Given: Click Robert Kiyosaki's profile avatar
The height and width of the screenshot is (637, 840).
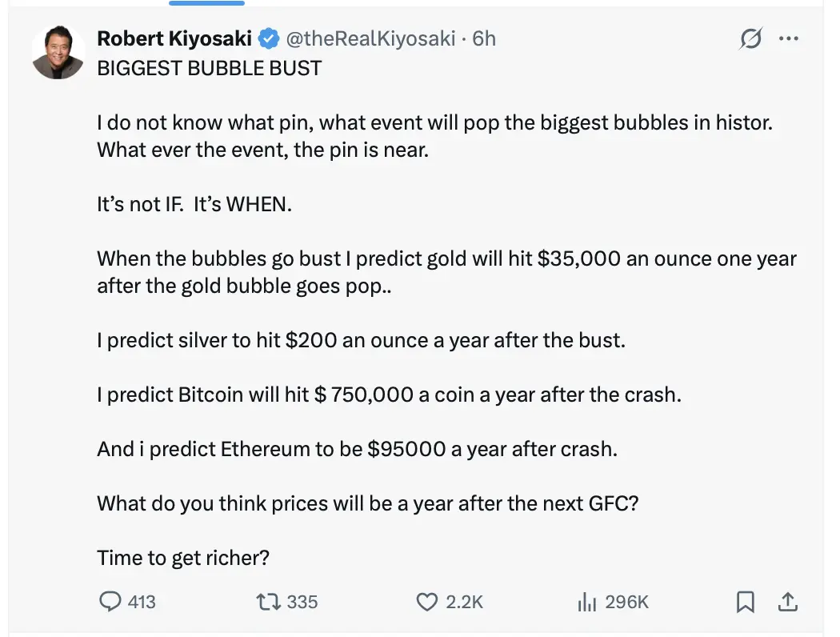Looking at the screenshot, I should pos(58,53).
